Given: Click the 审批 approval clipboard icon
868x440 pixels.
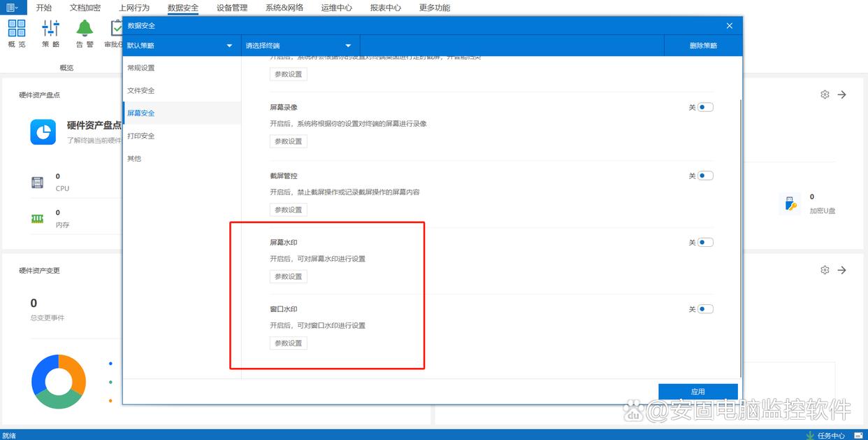Looking at the screenshot, I should click(x=117, y=29).
